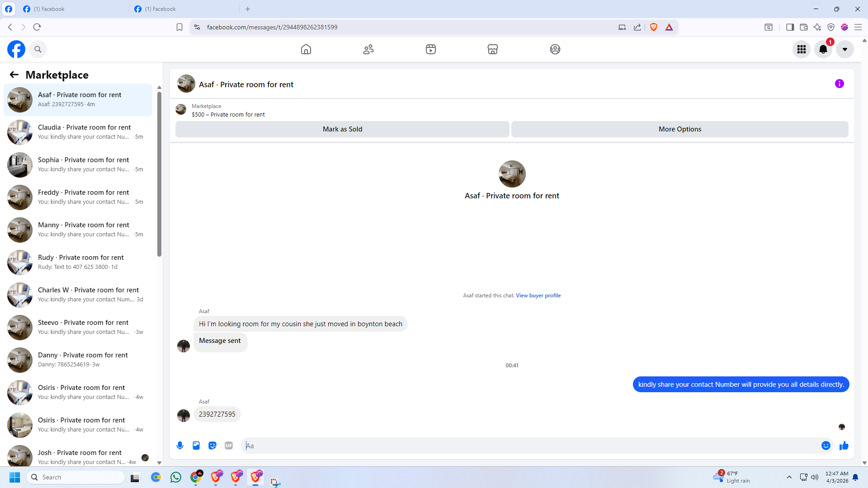Image resolution: width=868 pixels, height=488 pixels.
Task: Open Facebook home logo
Action: pos(16,49)
